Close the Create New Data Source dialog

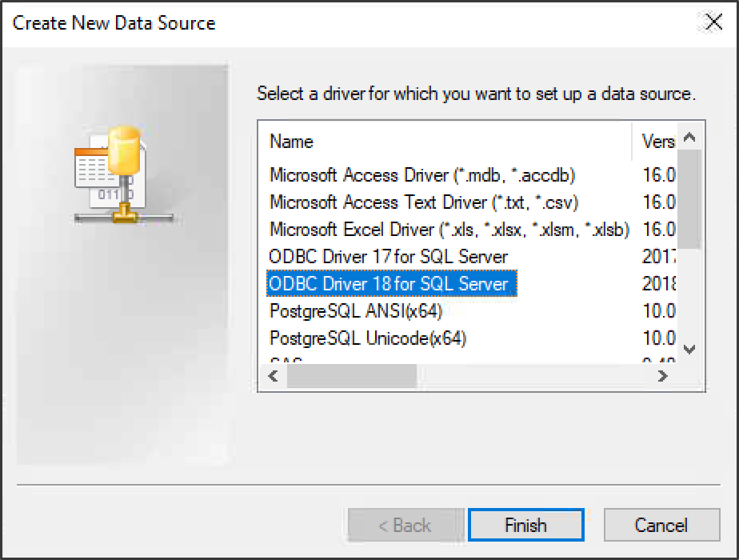(x=713, y=22)
